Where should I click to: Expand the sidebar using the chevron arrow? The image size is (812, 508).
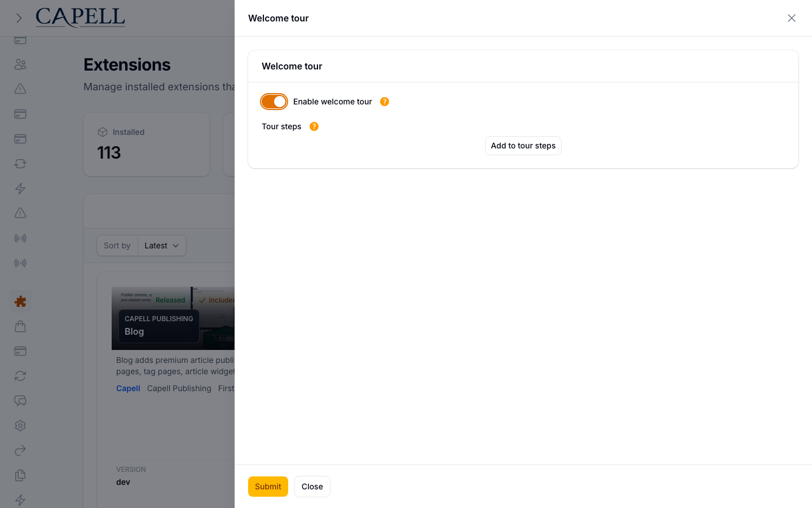click(19, 18)
